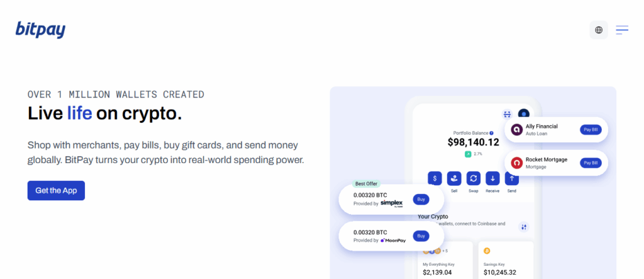
Task: Click the Portfolio Balance info icon
Action: pyautogui.click(x=491, y=133)
